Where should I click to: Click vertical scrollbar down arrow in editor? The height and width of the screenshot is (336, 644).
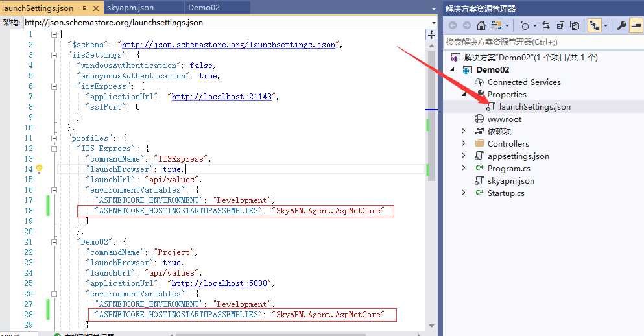tap(432, 326)
